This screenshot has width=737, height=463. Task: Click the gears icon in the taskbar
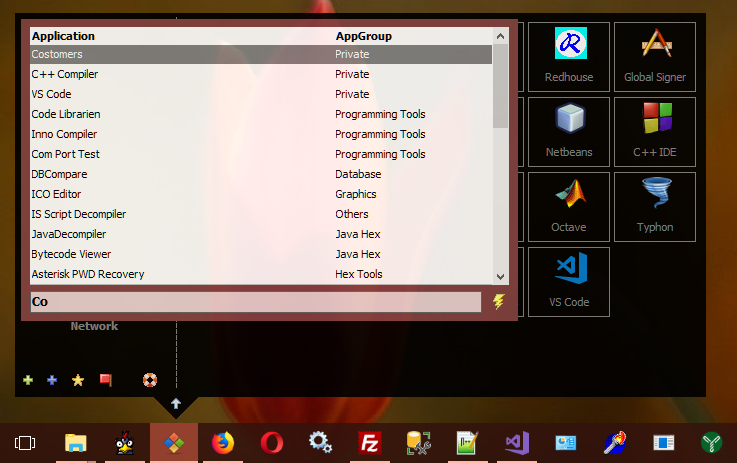[x=321, y=443]
